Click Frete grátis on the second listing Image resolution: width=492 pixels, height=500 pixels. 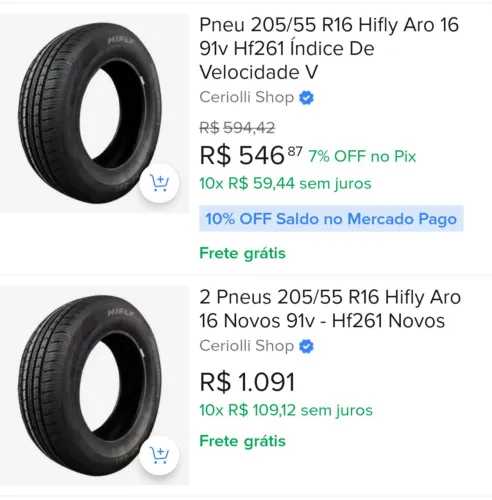point(242,441)
